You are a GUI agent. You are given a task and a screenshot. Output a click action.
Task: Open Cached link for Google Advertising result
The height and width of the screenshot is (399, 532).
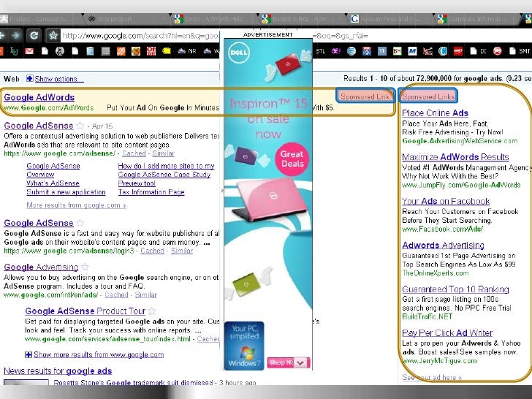[x=116, y=294]
